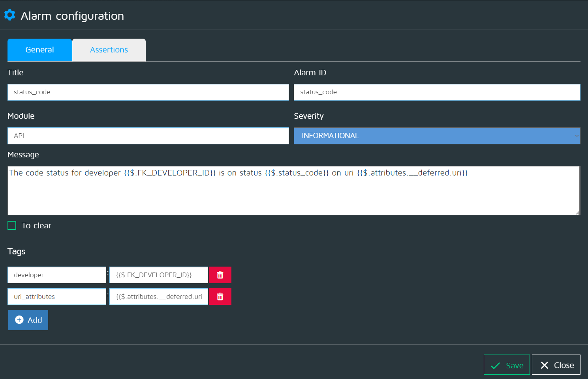Remove the uri_attributes tag via trash icon
Screen dimensions: 588x379
220,297
